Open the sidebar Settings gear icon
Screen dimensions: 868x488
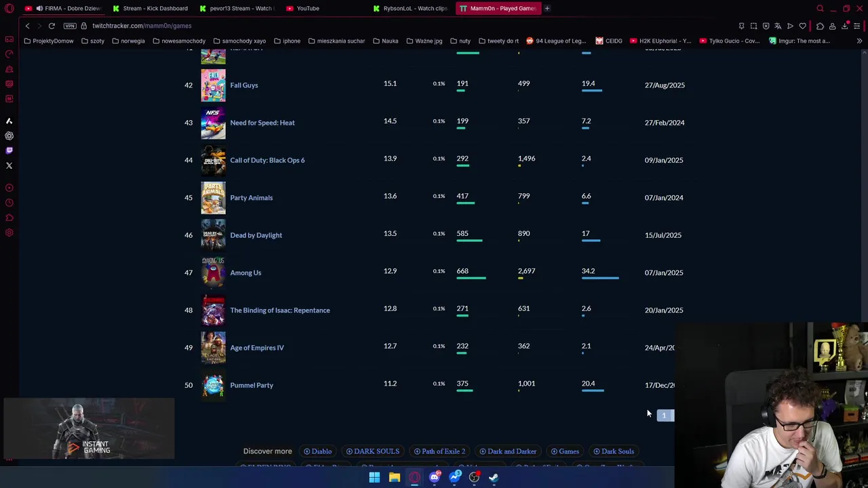(x=9, y=232)
